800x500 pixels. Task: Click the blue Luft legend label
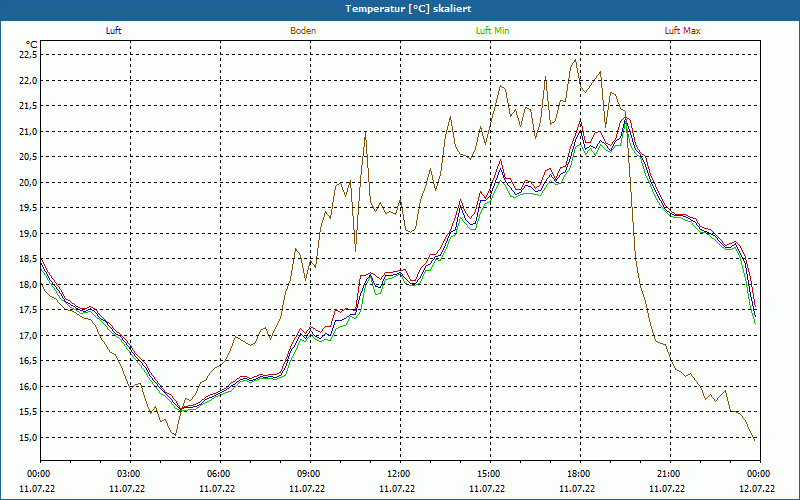(113, 31)
